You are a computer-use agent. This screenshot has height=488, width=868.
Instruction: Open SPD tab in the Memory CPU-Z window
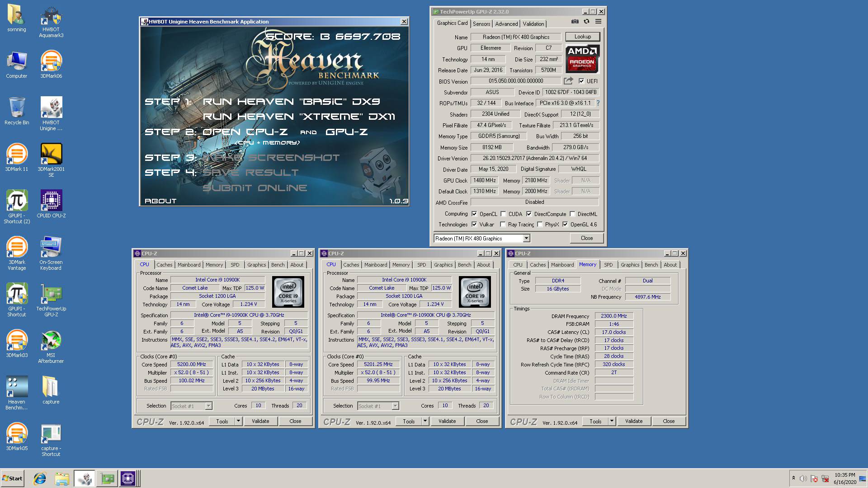[x=609, y=265]
